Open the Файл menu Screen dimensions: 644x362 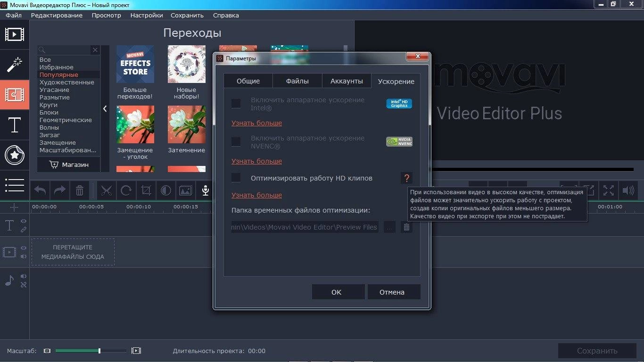point(14,15)
